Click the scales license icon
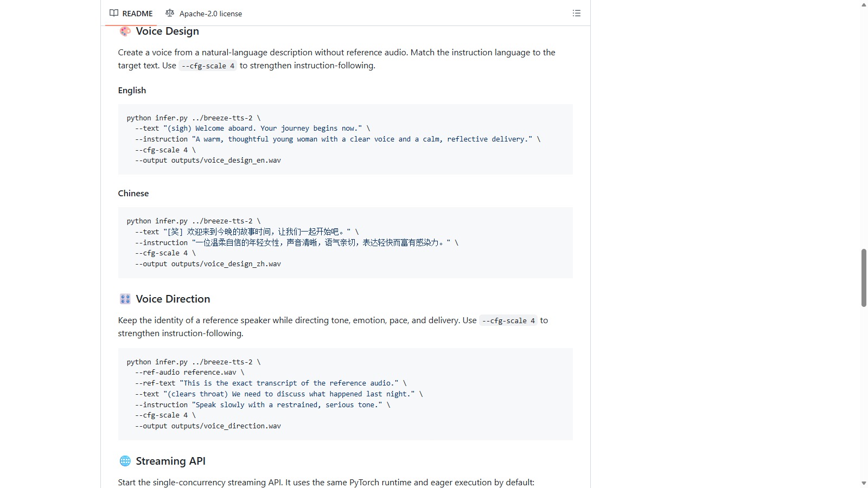The width and height of the screenshot is (868, 488). [x=170, y=13]
